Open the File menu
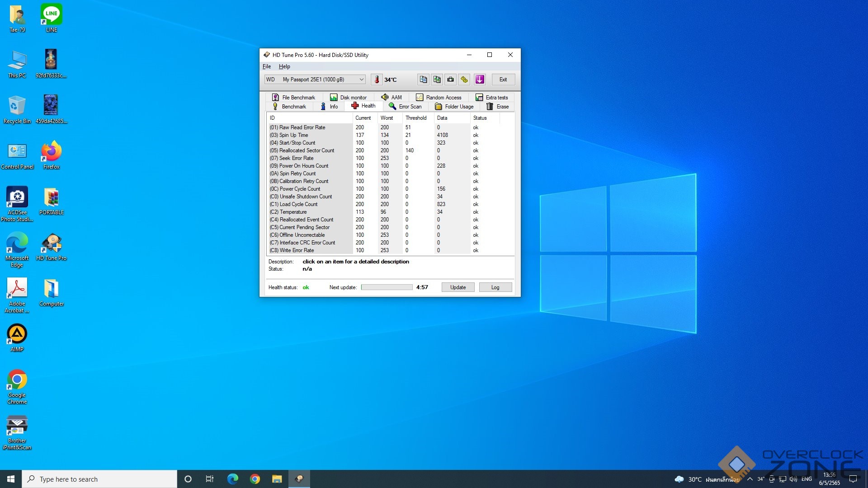Viewport: 868px width, 488px height. 267,66
